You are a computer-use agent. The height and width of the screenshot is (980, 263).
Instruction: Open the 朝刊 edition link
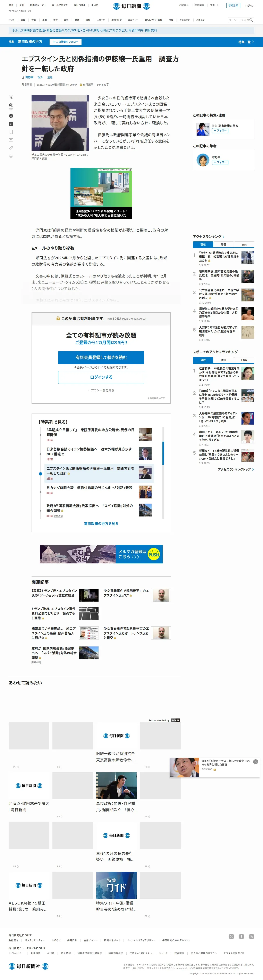point(11,5)
